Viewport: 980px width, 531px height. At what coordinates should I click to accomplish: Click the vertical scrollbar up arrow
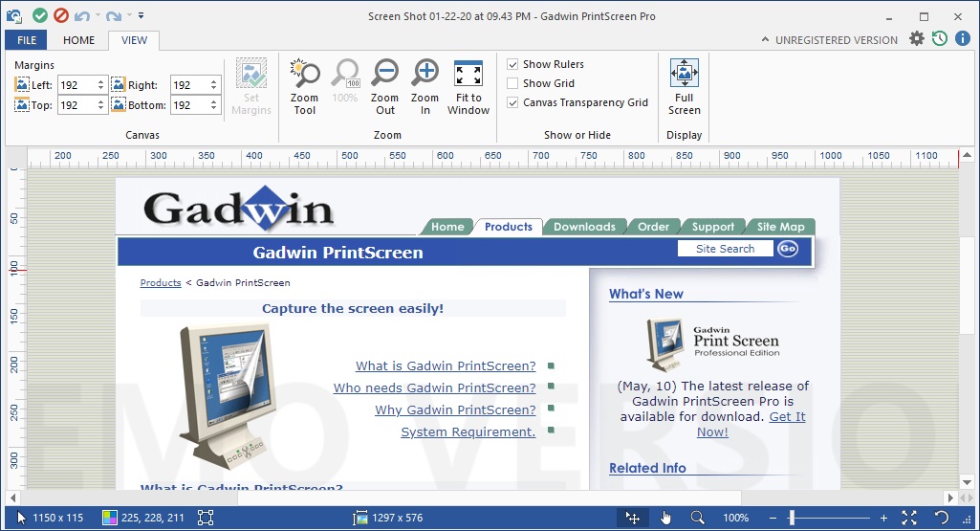coord(967,154)
